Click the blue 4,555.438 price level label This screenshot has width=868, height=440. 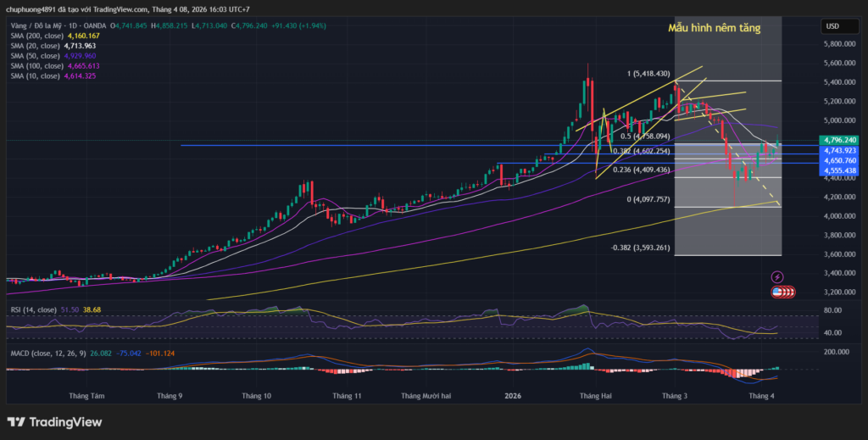838,170
